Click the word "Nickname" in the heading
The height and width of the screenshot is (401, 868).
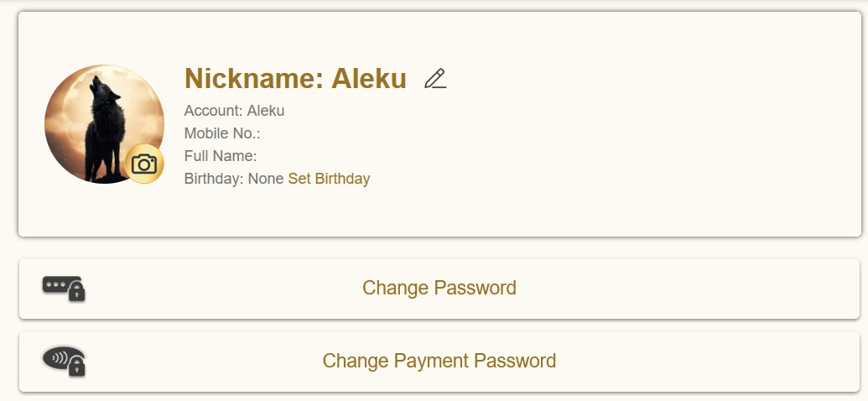tap(247, 79)
